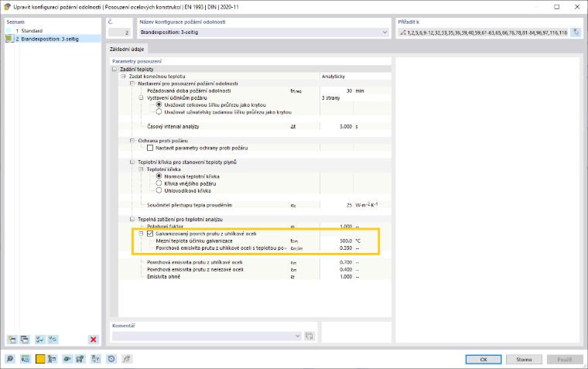This screenshot has height=369, width=588.
Task: Click carbon steel emissivity value 0.700
Action: click(337, 262)
